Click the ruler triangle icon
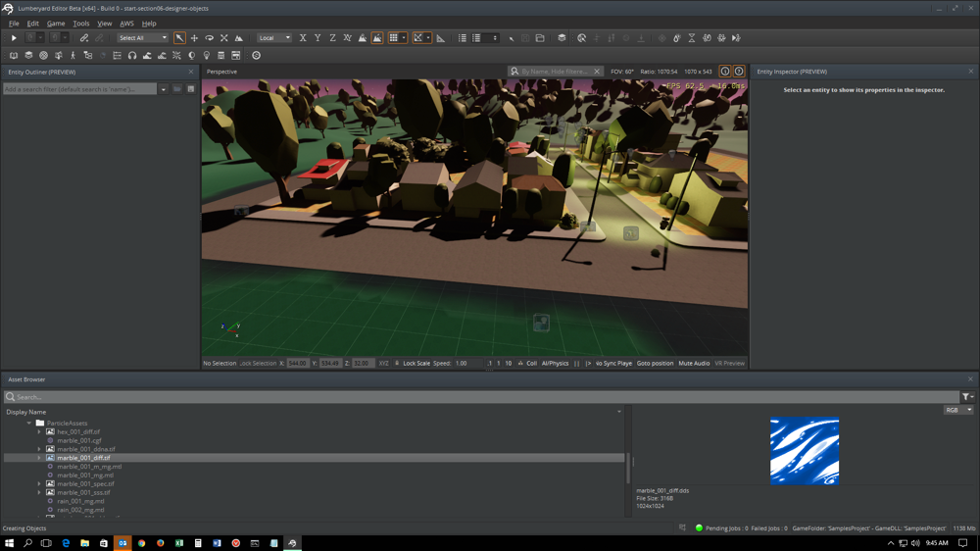The image size is (980, 551). [441, 38]
